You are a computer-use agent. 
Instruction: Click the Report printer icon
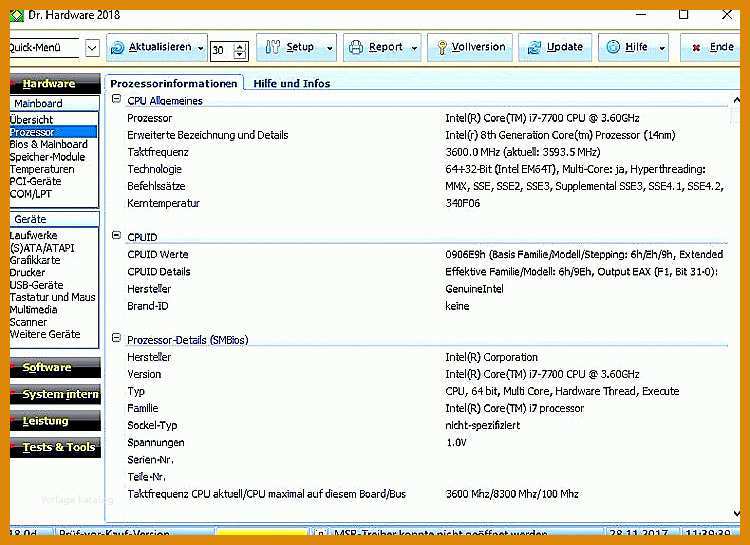point(356,47)
